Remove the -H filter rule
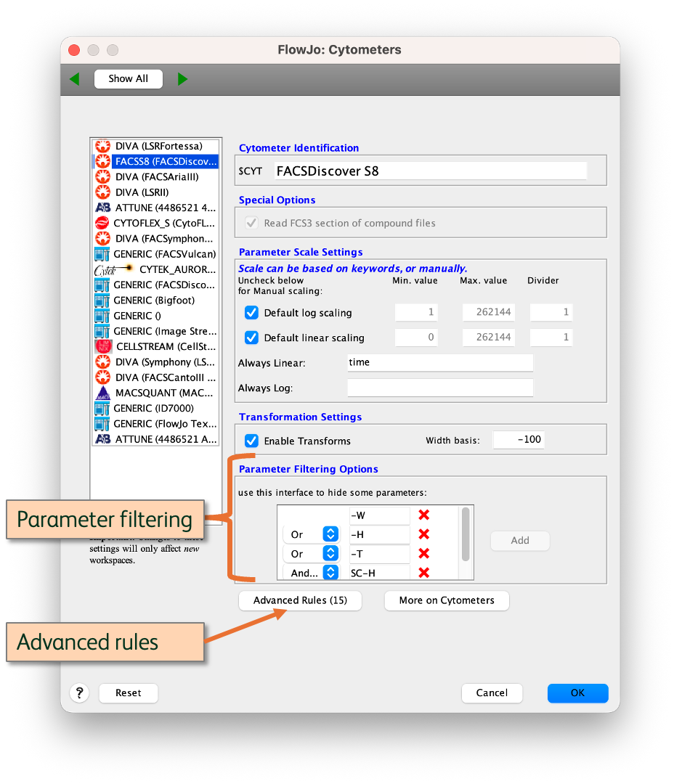Screen dimensions: 674x784 click(424, 534)
